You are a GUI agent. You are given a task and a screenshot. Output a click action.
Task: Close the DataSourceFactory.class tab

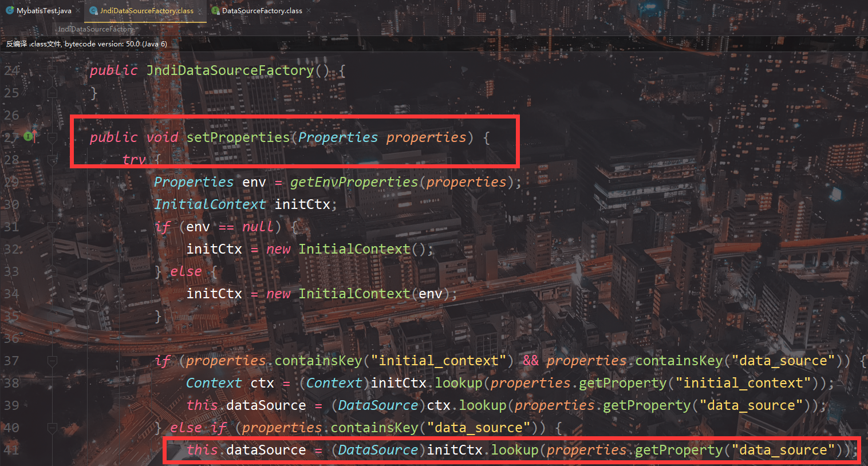tap(307, 10)
